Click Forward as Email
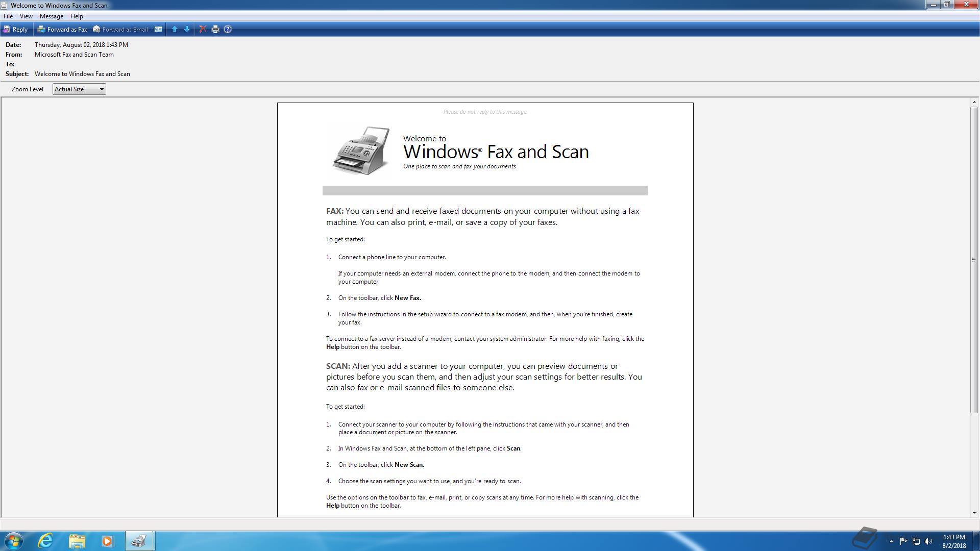The image size is (980, 551). pos(120,30)
